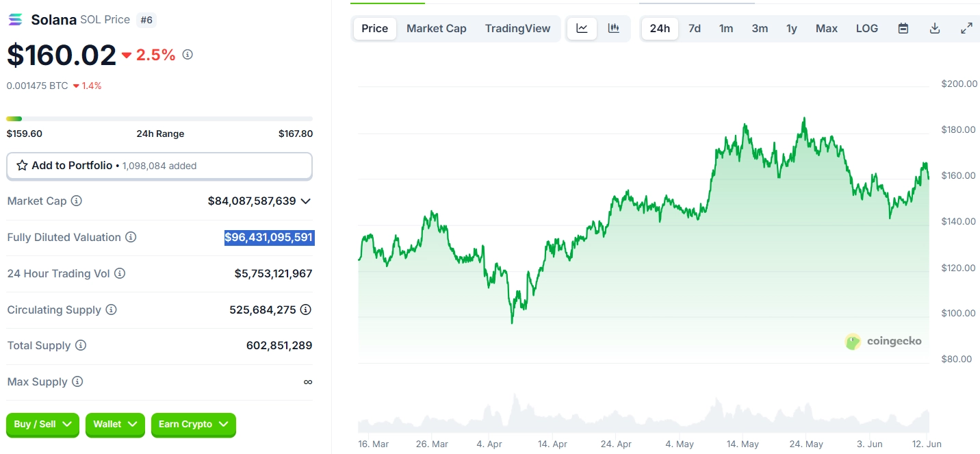Open the calendar date range picker
980x454 pixels.
click(903, 29)
